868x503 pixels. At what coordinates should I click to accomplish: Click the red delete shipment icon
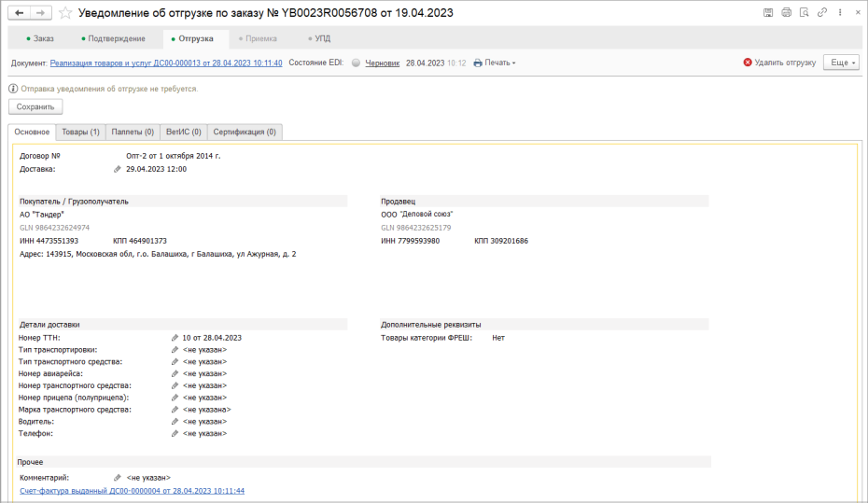[x=748, y=63]
